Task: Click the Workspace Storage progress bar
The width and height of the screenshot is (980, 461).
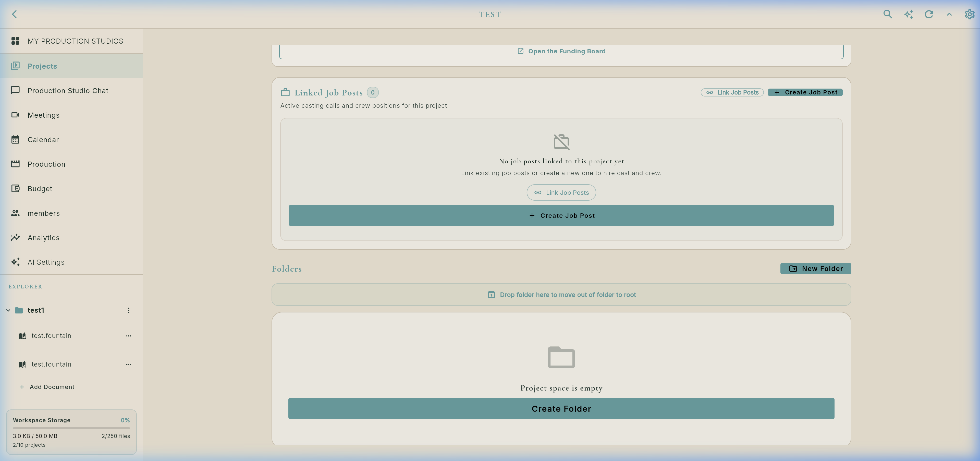Action: [71, 428]
